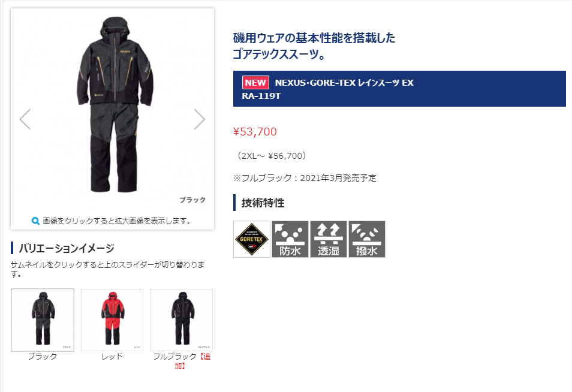572x392 pixels.
Task: Click the ¥53,700 price text
Action: (255, 132)
